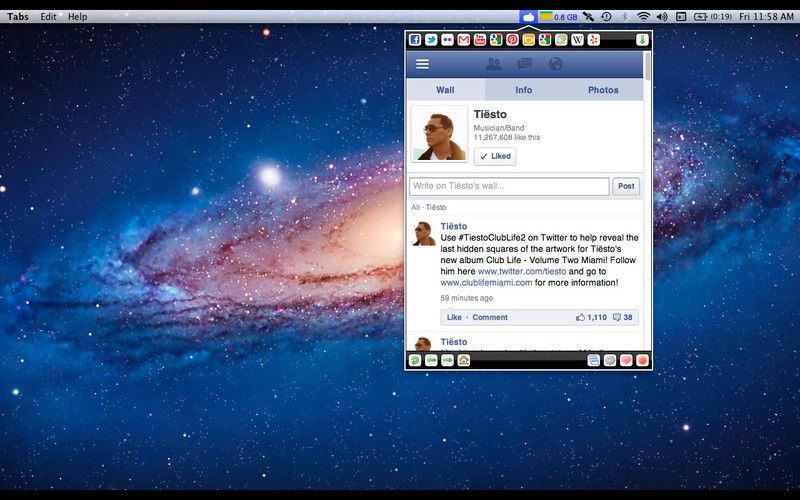The width and height of the screenshot is (800, 500).
Task: Click the Post button
Action: coord(626,186)
